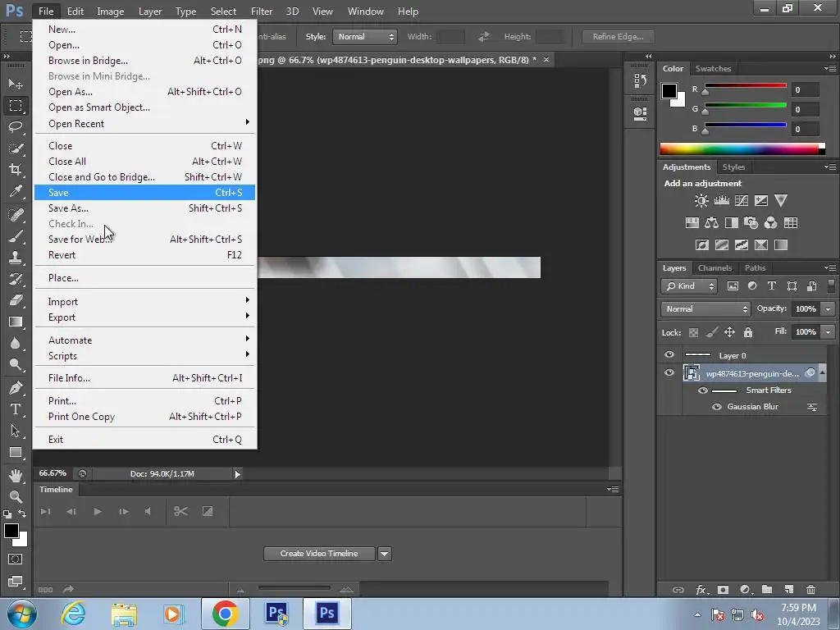Add a Levels adjustment
This screenshot has width=840, height=630.
pos(722,201)
